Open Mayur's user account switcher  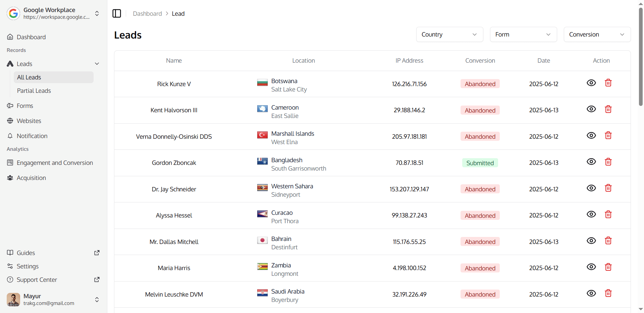coord(97,300)
